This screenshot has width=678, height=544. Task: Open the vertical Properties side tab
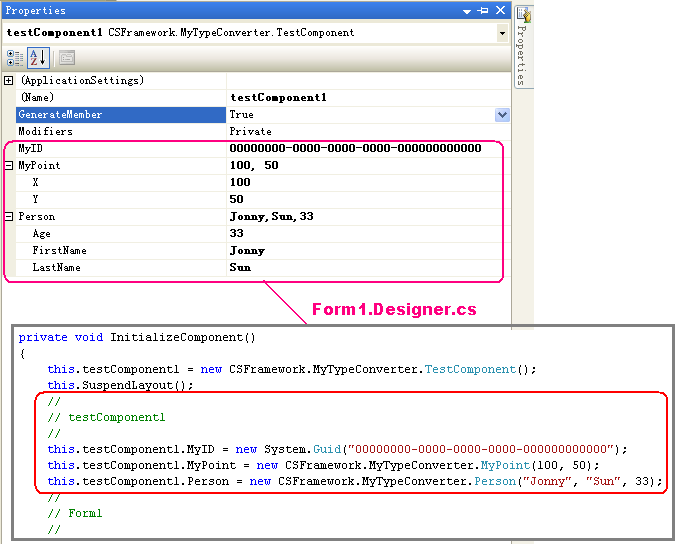click(x=524, y=46)
